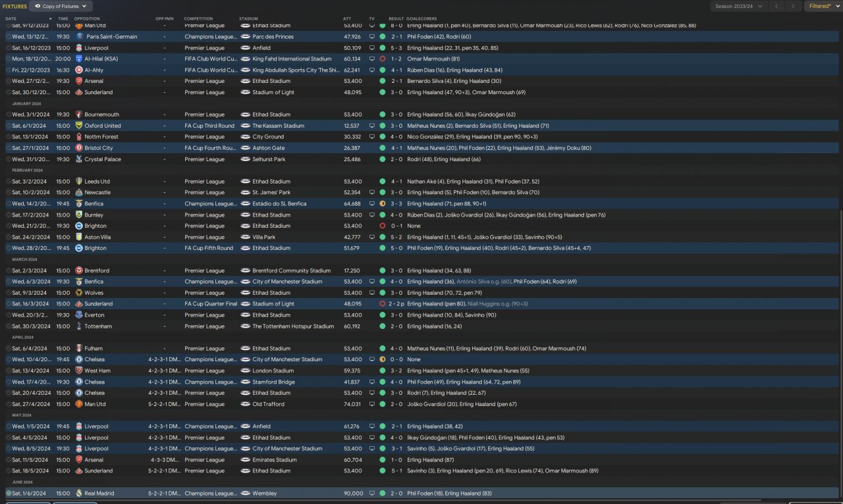This screenshot has width=843, height=504.
Task: Sort by the Opposition column header
Action: 88,18
